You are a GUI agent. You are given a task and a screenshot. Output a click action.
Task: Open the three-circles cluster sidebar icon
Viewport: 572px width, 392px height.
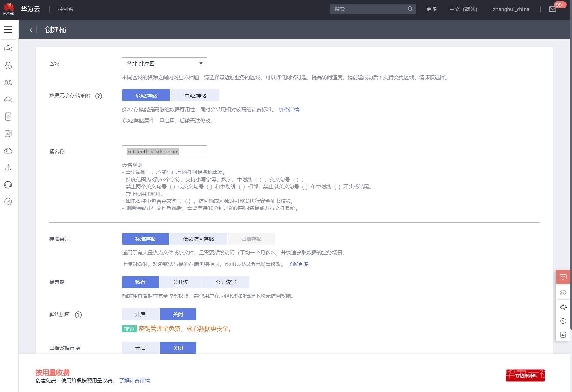pos(8,65)
